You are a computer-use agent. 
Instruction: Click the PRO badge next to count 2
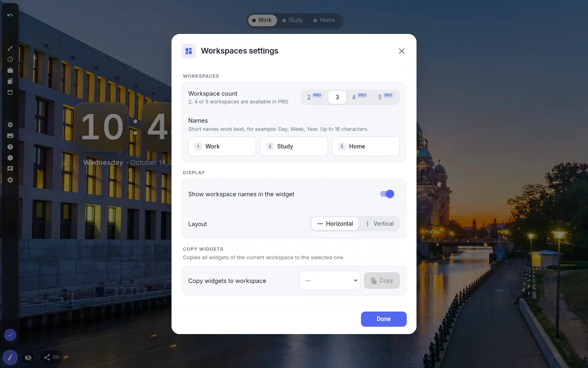coord(317,95)
